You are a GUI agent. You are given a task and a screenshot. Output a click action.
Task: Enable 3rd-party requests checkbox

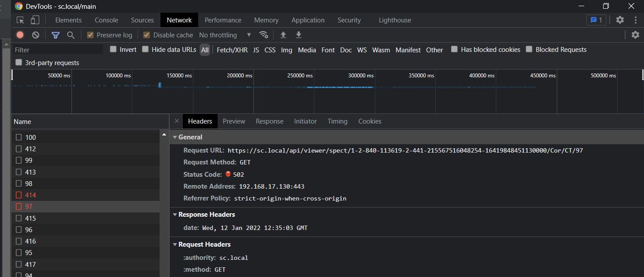(x=18, y=62)
